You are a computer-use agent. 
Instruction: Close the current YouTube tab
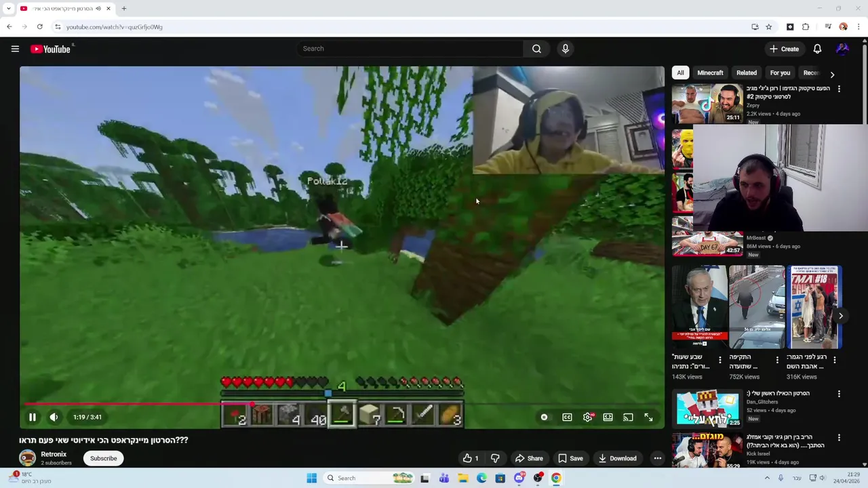108,9
